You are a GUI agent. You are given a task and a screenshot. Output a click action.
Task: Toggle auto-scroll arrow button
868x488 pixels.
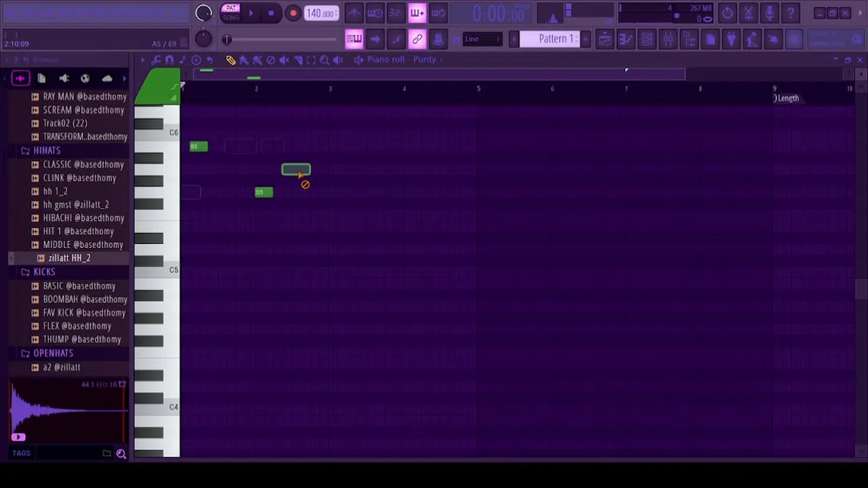coord(375,39)
